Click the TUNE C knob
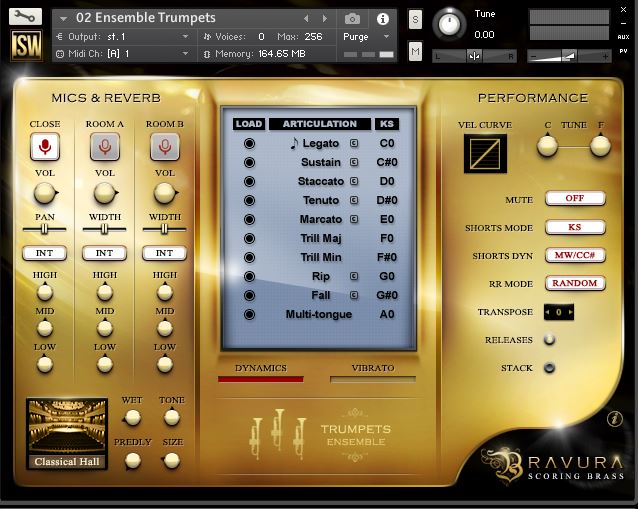The height and width of the screenshot is (509, 638). pyautogui.click(x=547, y=146)
